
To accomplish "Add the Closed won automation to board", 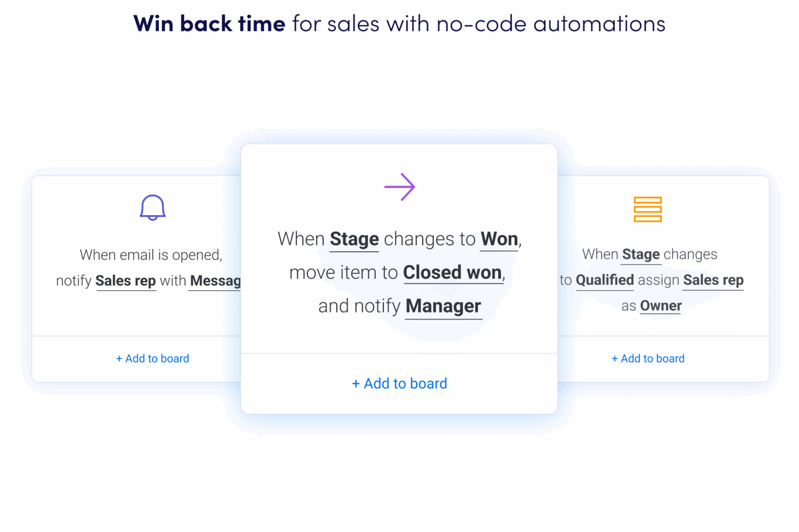I will [399, 384].
